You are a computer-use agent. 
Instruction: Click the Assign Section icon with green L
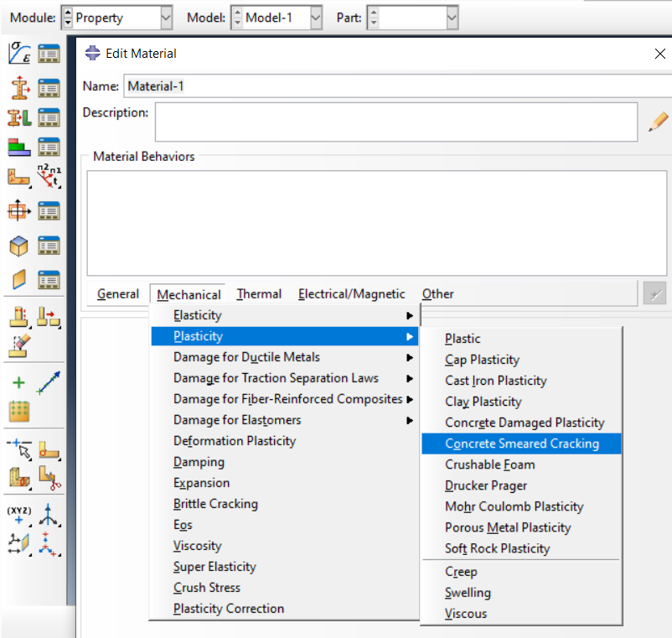pos(19,118)
